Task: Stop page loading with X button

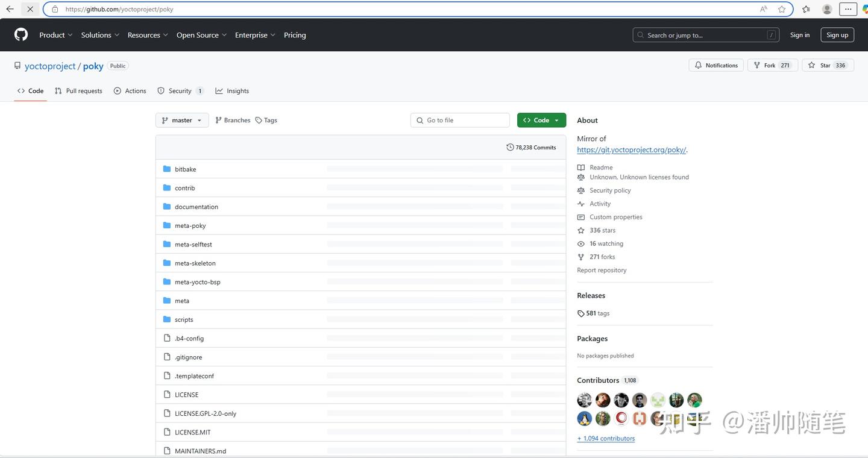Action: click(30, 9)
